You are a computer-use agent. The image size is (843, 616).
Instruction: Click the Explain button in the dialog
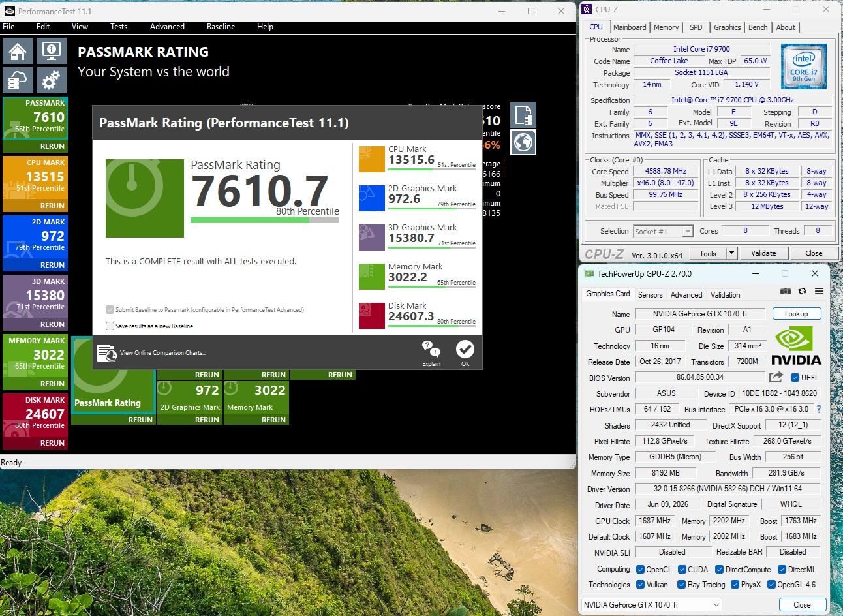click(x=431, y=353)
